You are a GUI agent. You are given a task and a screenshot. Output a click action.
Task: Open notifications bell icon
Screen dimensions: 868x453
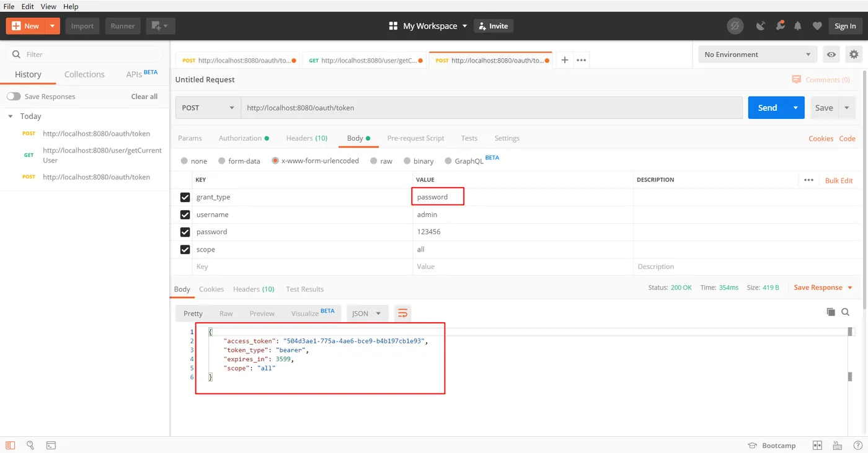pyautogui.click(x=798, y=26)
